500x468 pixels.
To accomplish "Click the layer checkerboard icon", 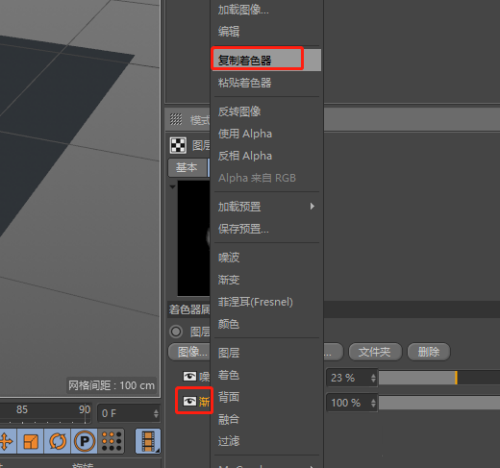I will 178,145.
